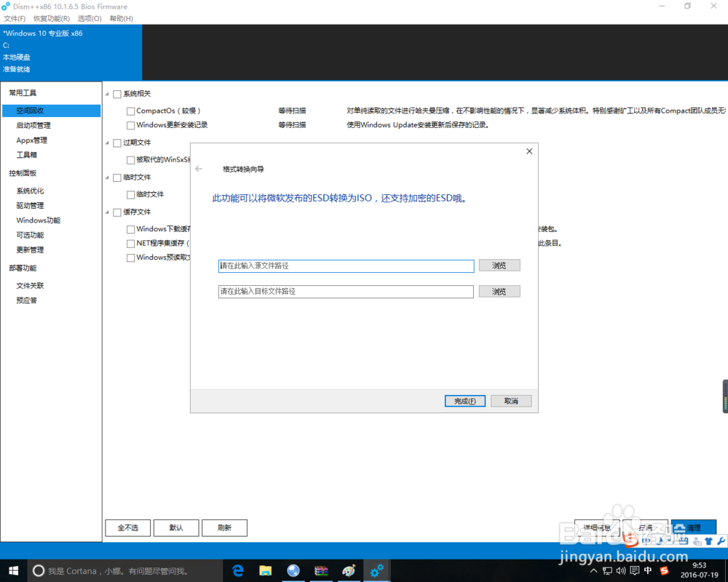Viewport: 728px width, 582px height.
Task: Click the Sogou S icon in system tray
Action: (x=664, y=570)
